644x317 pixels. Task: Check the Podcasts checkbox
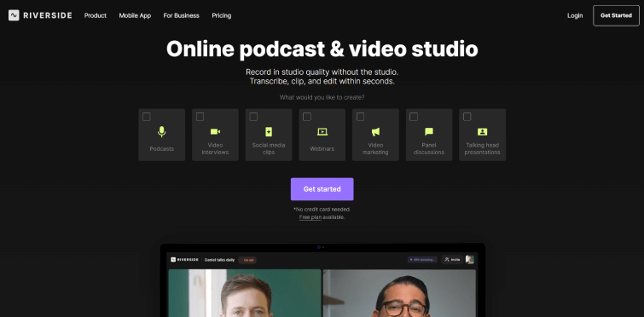point(147,117)
